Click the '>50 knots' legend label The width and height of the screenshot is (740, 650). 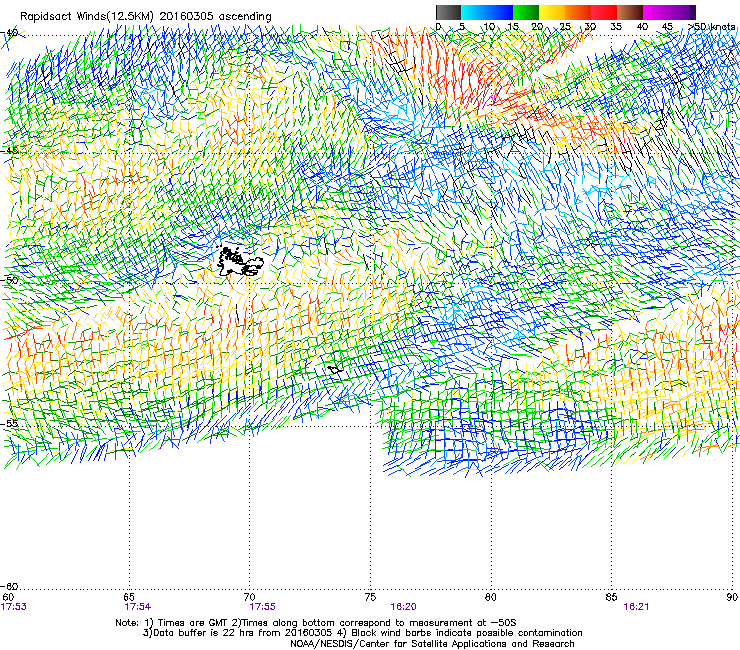pos(712,26)
